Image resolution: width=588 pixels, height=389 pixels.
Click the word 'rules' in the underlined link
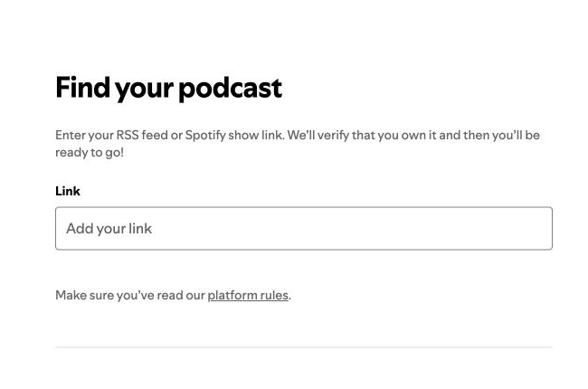point(274,295)
